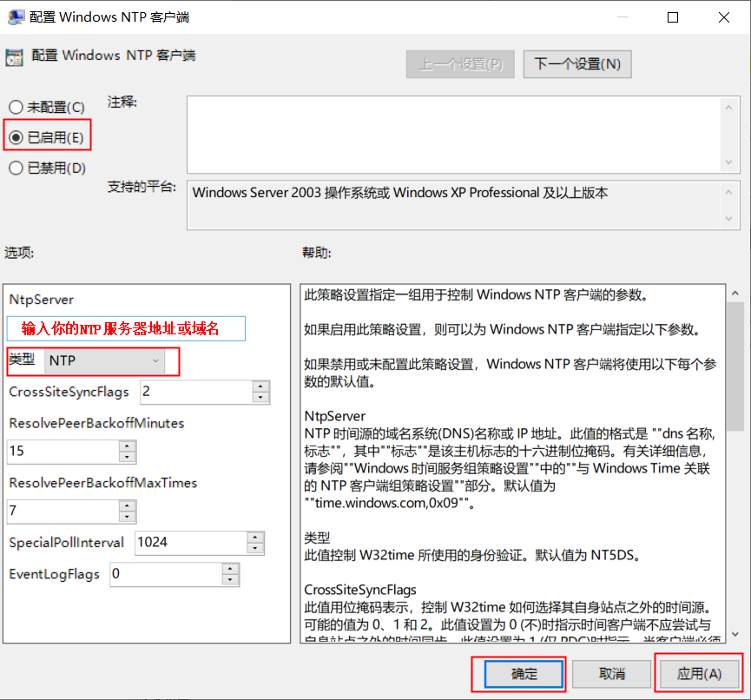Click the 上一个设置(P) button

pos(459,63)
